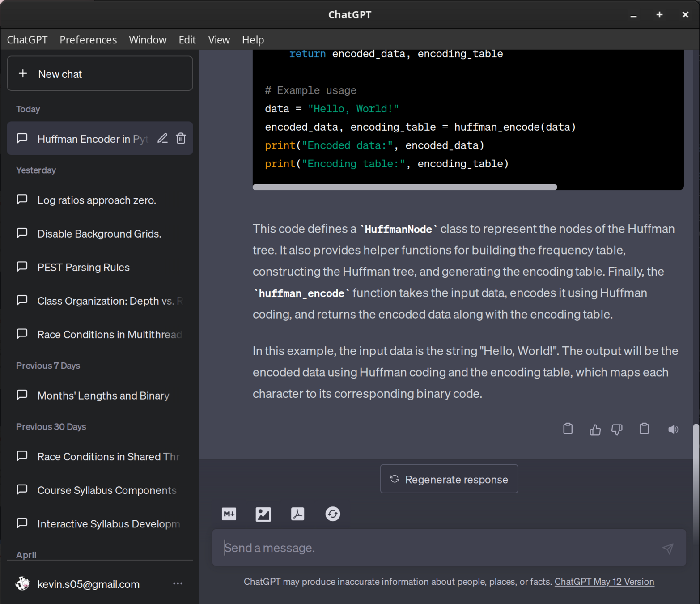The image size is (700, 604).
Task: Click chat bubble icon beside Class Organization chat
Action: pyautogui.click(x=22, y=300)
